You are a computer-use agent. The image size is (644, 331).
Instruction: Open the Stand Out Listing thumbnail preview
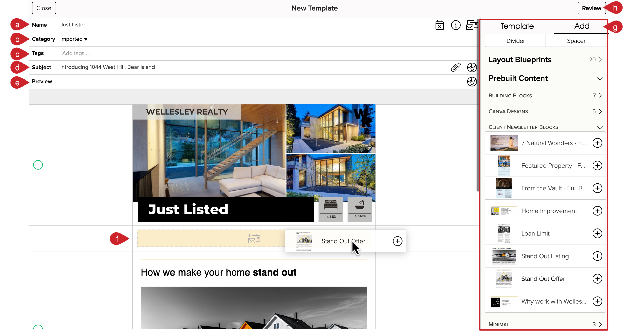tap(504, 256)
